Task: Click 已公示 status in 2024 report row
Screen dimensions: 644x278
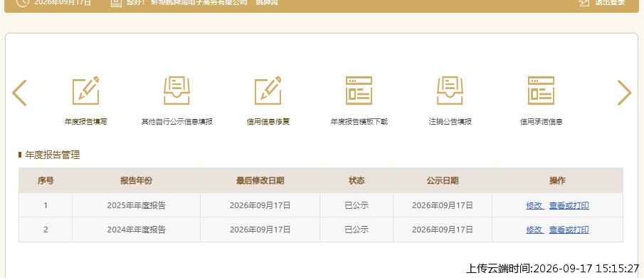Action: [357, 230]
